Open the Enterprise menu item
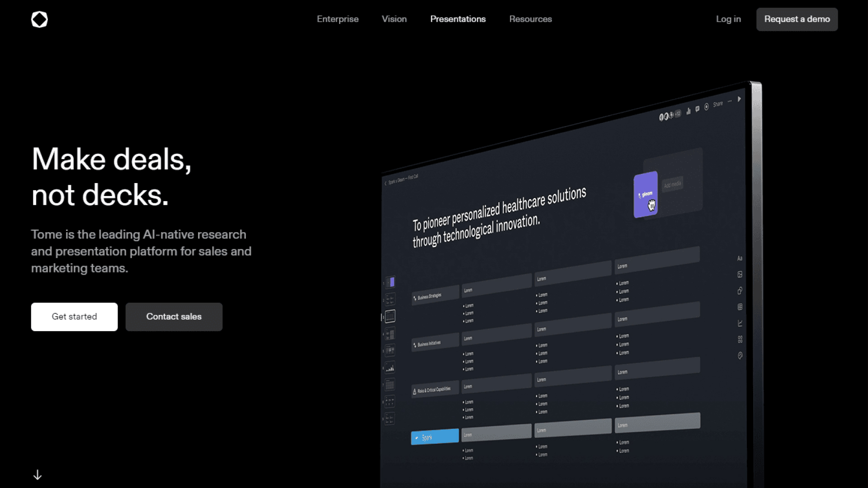The width and height of the screenshot is (868, 488). [x=338, y=19]
